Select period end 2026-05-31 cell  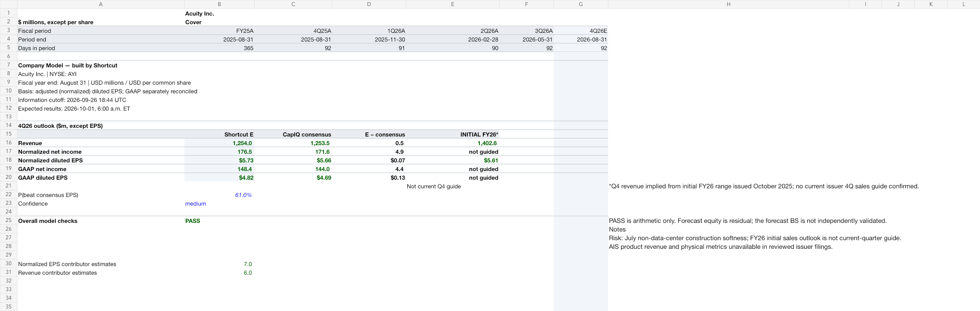click(526, 39)
